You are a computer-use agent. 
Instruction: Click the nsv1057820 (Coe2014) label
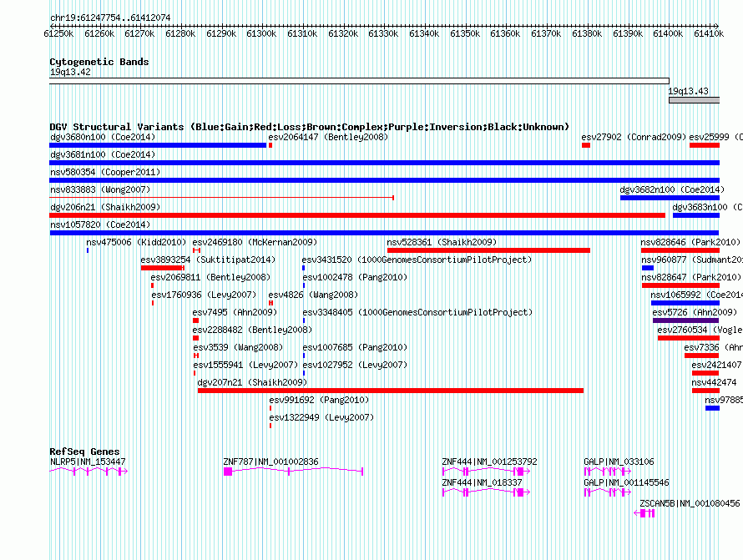(100, 225)
